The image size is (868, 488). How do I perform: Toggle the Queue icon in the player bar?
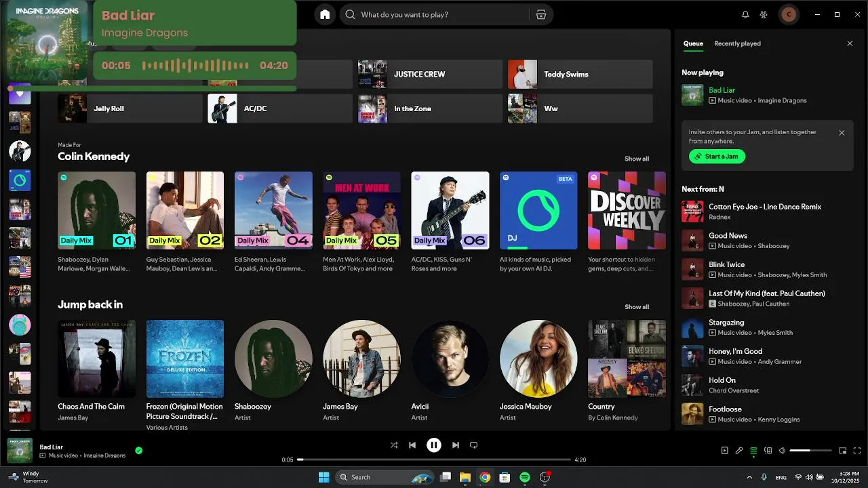[753, 451]
